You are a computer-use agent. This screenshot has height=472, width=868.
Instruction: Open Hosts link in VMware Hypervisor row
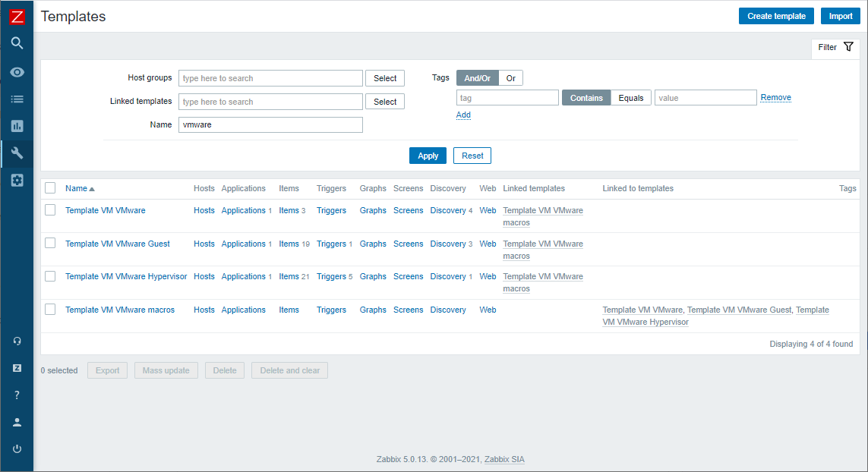[x=204, y=276]
